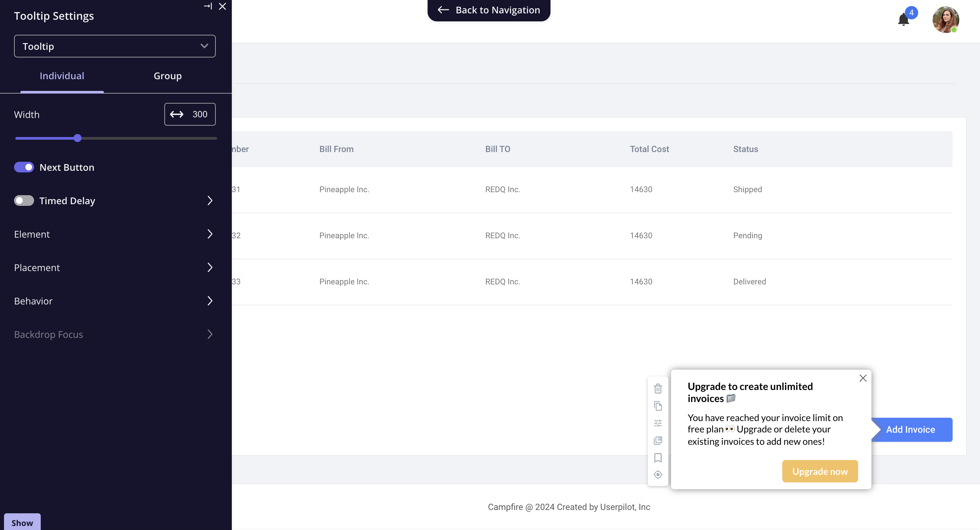Click the target crosshair icon beside tooltip
The width and height of the screenshot is (980, 530).
point(658,475)
